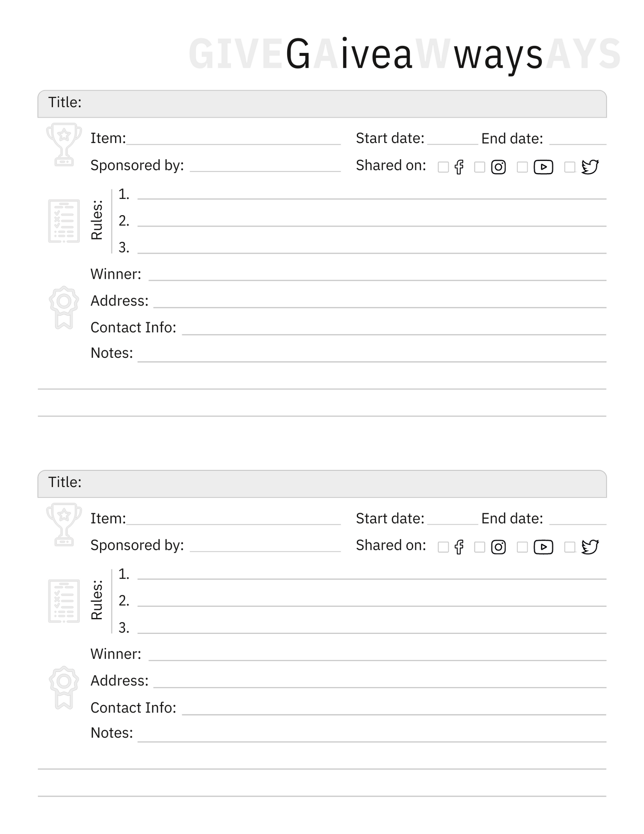Check the Facebook checkbox in the first giveaway

click(x=443, y=167)
